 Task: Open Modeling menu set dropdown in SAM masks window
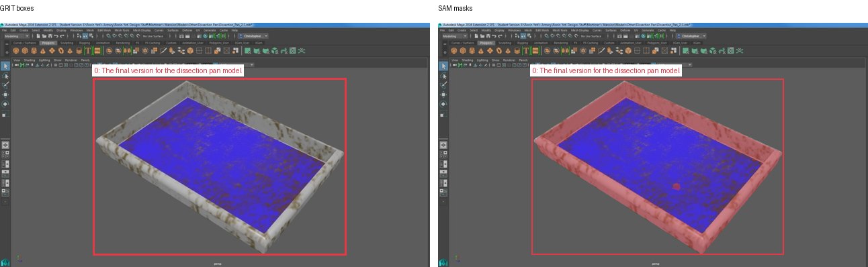[455, 36]
